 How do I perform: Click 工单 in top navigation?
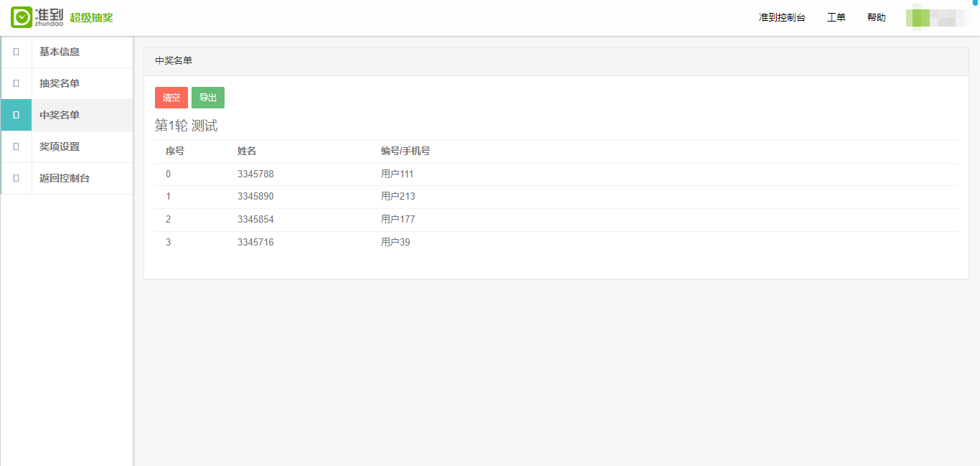(x=836, y=17)
